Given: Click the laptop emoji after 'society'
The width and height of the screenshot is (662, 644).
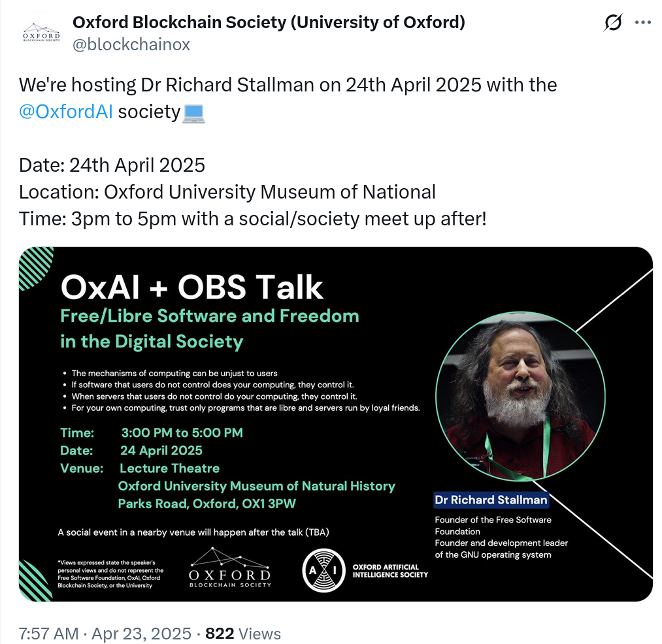Looking at the screenshot, I should [x=194, y=114].
